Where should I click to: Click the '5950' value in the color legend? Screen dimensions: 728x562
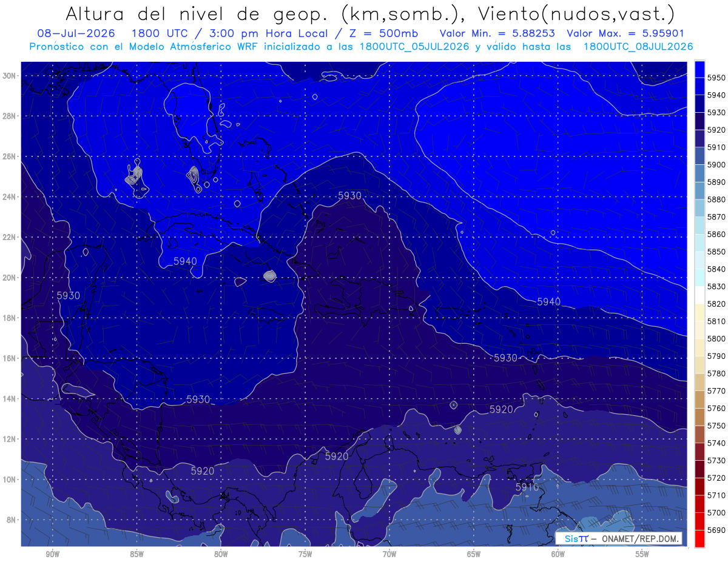[x=716, y=78]
